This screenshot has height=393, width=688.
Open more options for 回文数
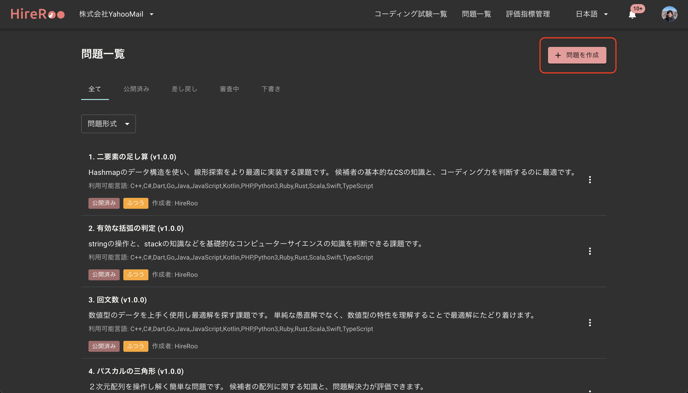590,323
